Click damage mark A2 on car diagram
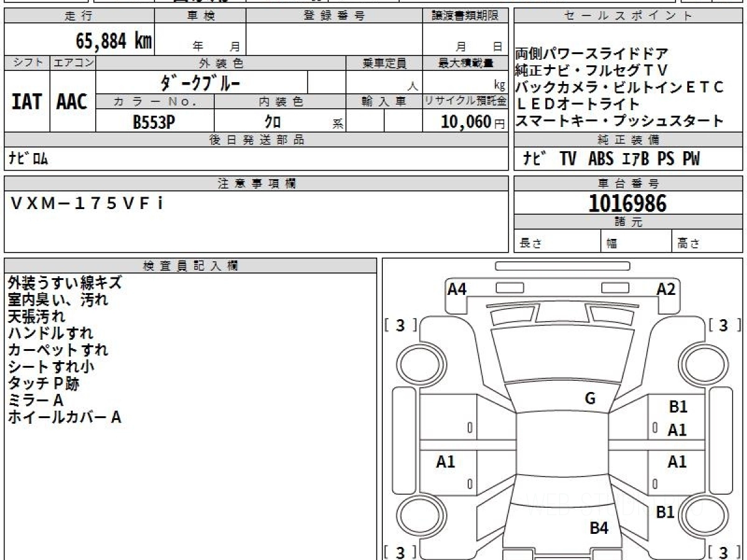The width and height of the screenshot is (747, 560). point(666,289)
